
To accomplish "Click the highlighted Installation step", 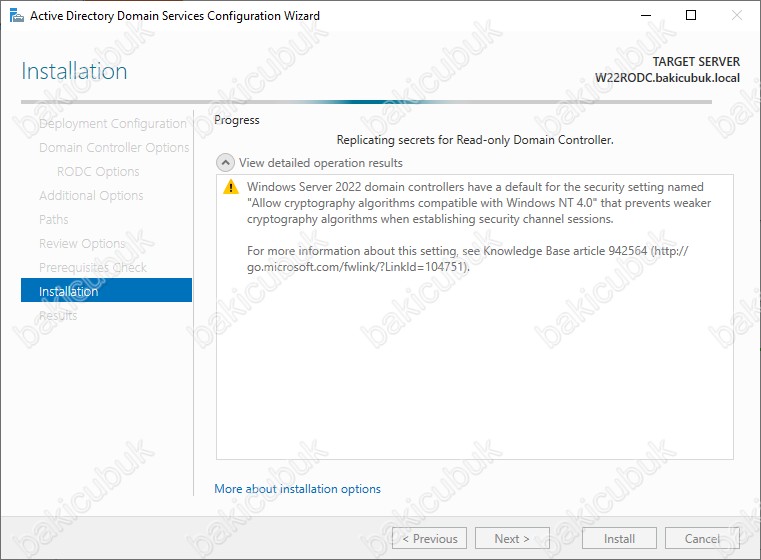I will (106, 291).
